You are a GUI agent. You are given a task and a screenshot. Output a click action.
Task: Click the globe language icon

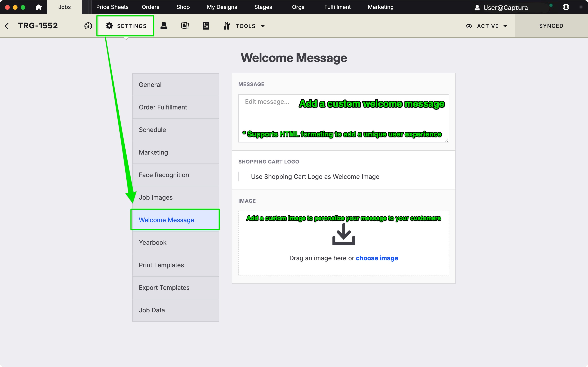pos(566,7)
